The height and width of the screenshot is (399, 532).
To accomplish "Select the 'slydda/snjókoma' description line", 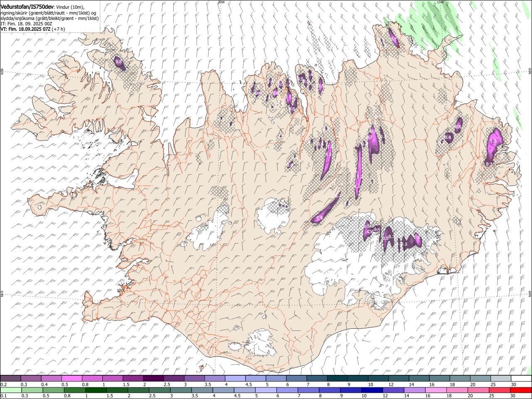I will click(x=49, y=18).
